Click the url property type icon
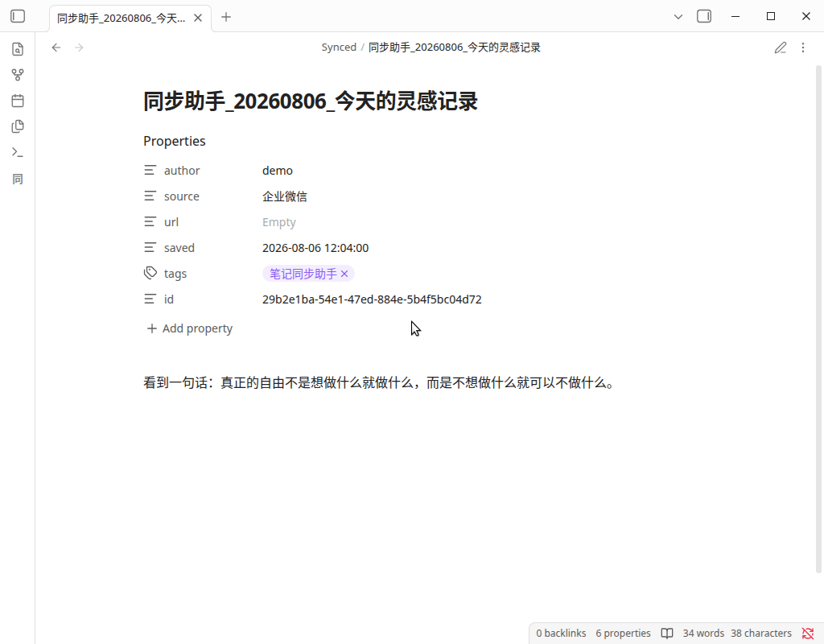This screenshot has height=644, width=824. pyautogui.click(x=150, y=222)
